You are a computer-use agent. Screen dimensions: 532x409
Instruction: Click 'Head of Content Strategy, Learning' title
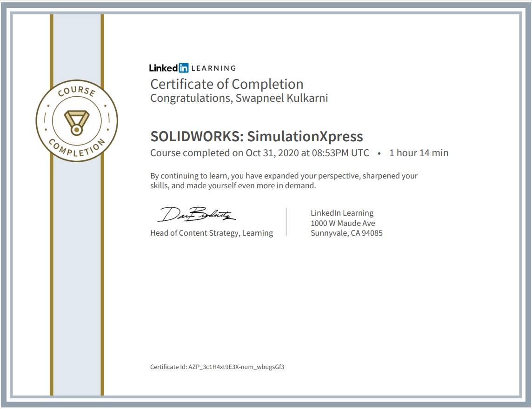click(x=212, y=233)
